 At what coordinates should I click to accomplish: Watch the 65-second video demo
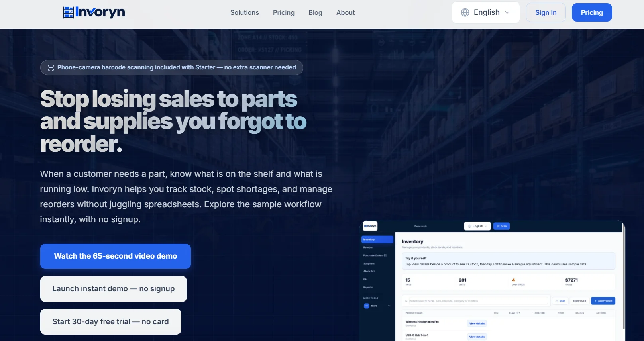pos(116,256)
